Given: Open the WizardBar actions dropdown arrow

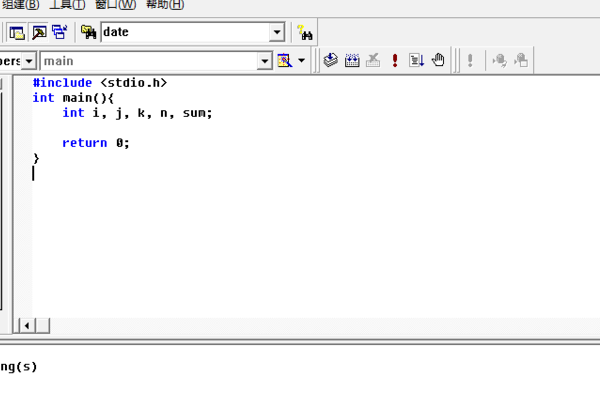Looking at the screenshot, I should tap(302, 60).
